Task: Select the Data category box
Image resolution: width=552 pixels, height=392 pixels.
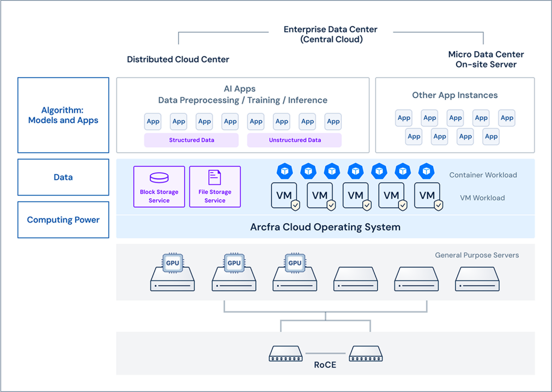Action: pyautogui.click(x=63, y=177)
